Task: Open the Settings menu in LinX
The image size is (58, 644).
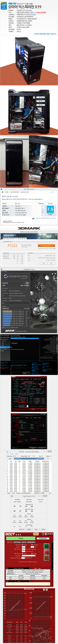Action: point(12,454)
